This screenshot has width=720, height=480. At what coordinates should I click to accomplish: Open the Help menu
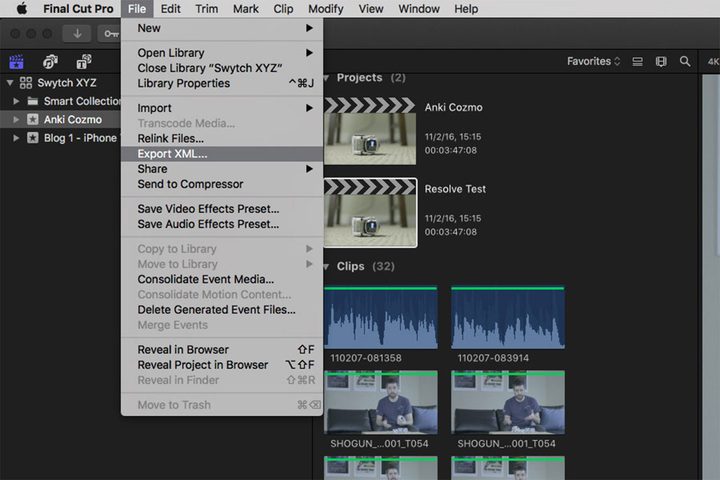coord(466,9)
